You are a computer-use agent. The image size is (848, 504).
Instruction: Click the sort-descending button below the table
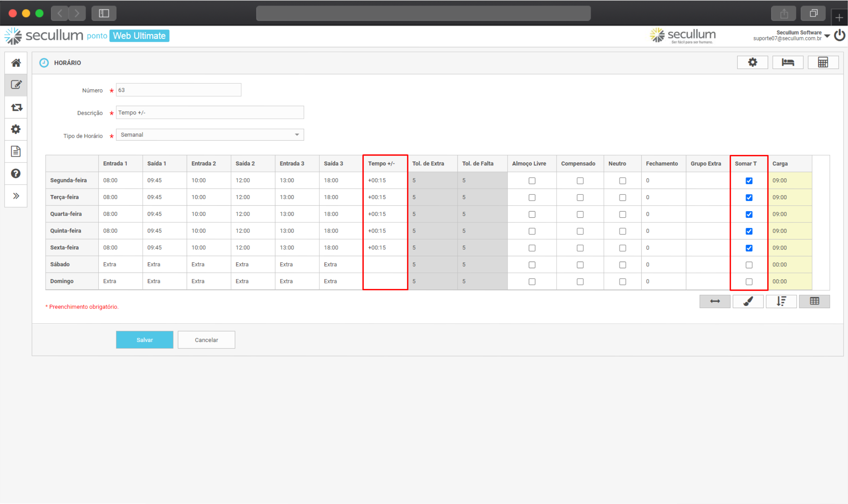[x=781, y=301]
